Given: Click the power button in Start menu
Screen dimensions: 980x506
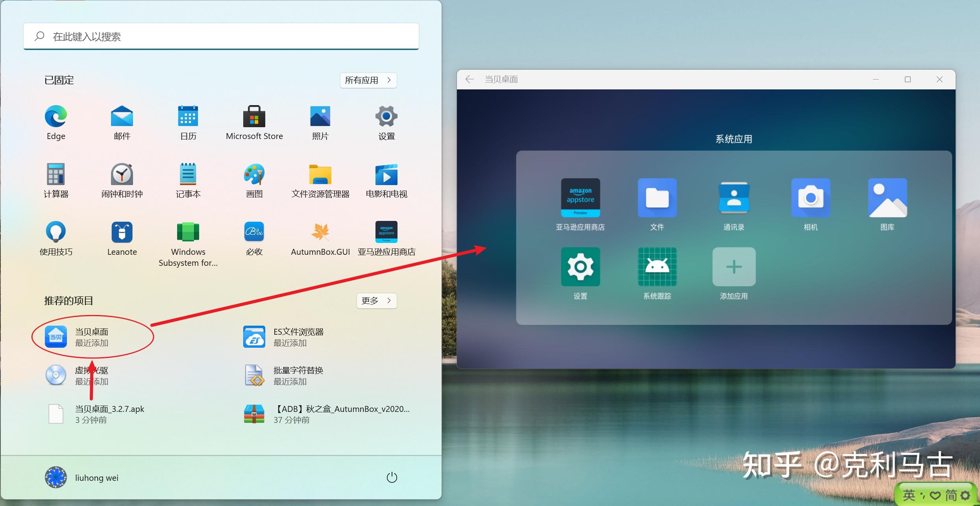Looking at the screenshot, I should [392, 478].
